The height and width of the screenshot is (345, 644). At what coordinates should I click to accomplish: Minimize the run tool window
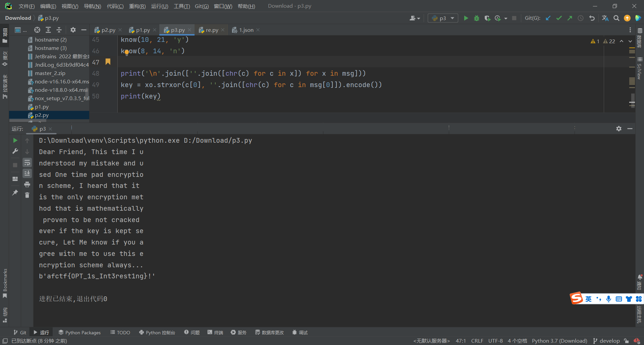click(630, 129)
